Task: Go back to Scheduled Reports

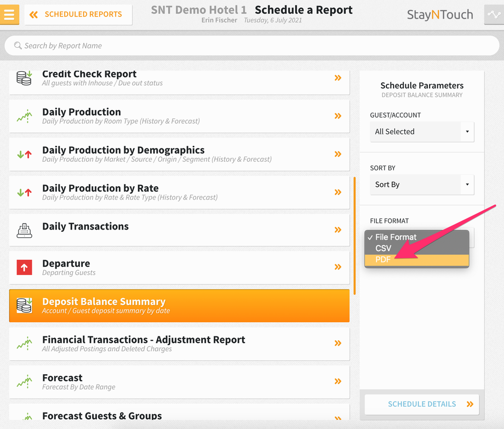Action: click(x=78, y=14)
